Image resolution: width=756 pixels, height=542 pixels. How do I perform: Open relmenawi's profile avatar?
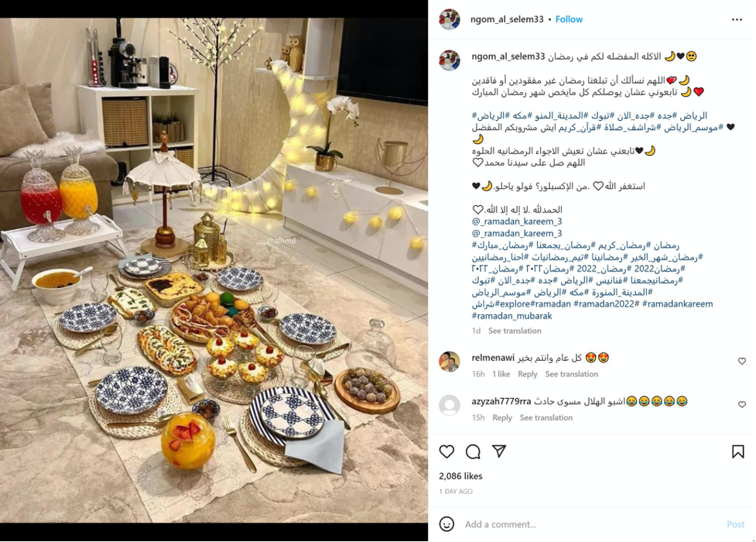(x=450, y=362)
